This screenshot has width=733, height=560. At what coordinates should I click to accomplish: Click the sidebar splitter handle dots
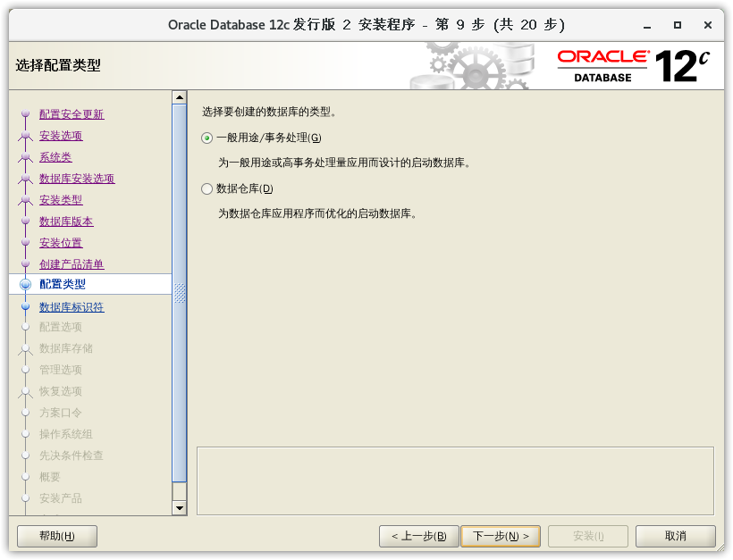(x=180, y=293)
